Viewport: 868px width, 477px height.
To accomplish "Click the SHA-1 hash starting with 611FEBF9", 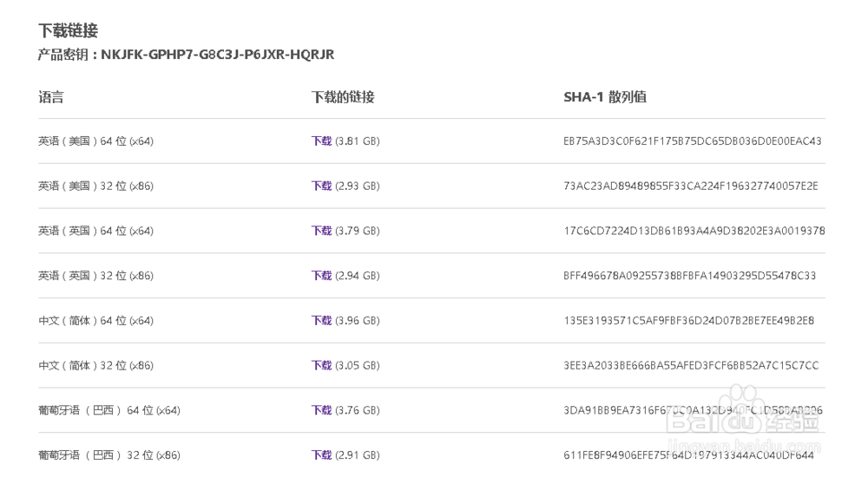I will coord(688,455).
